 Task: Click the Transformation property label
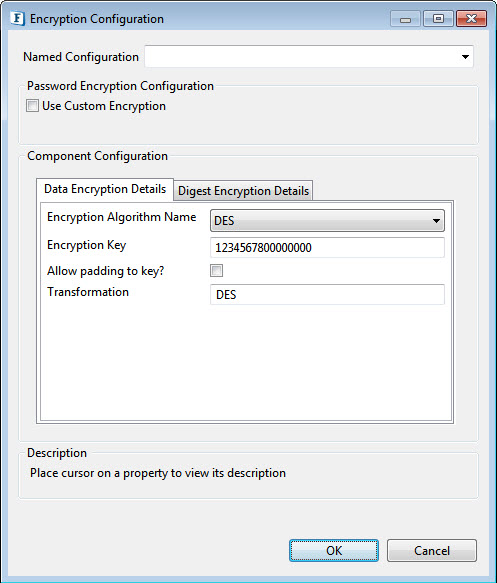[88, 292]
